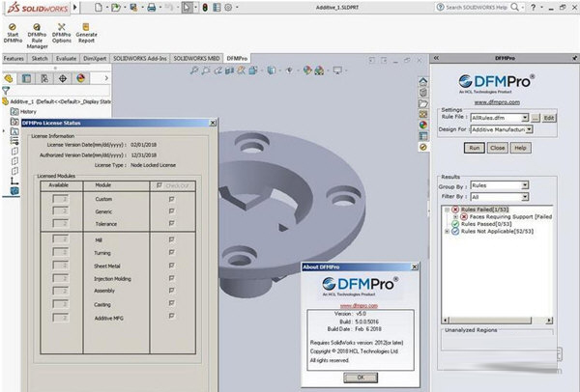
Task: Click OK in About DFMPro dialog
Action: tap(359, 376)
